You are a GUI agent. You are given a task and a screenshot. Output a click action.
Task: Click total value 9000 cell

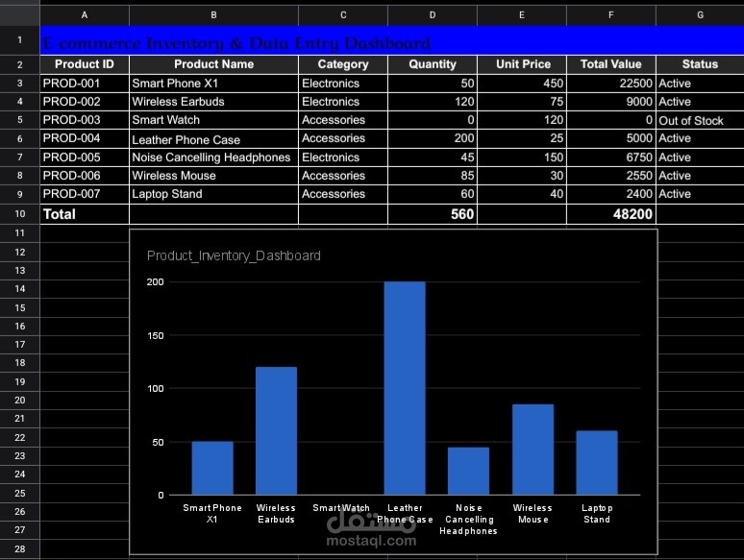(611, 102)
